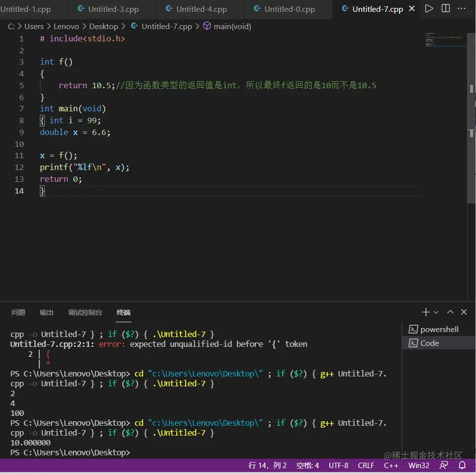Open cursor position 行 14, 列 2
Viewport: 476px width, 474px height.
point(267,466)
